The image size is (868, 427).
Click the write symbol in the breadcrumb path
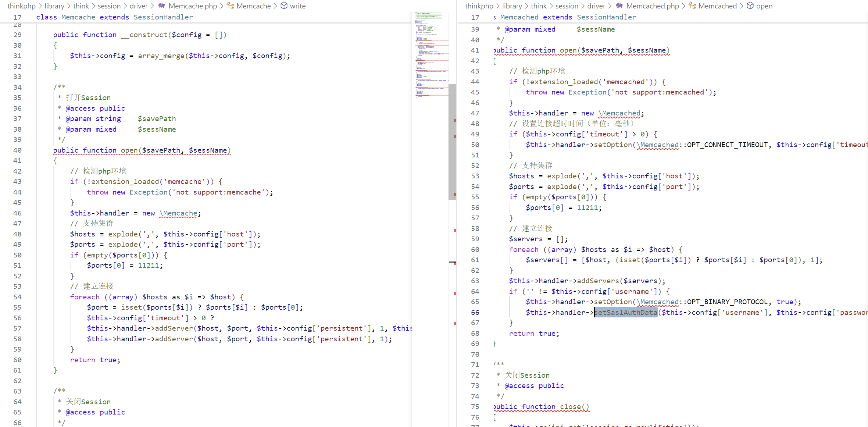pyautogui.click(x=298, y=6)
